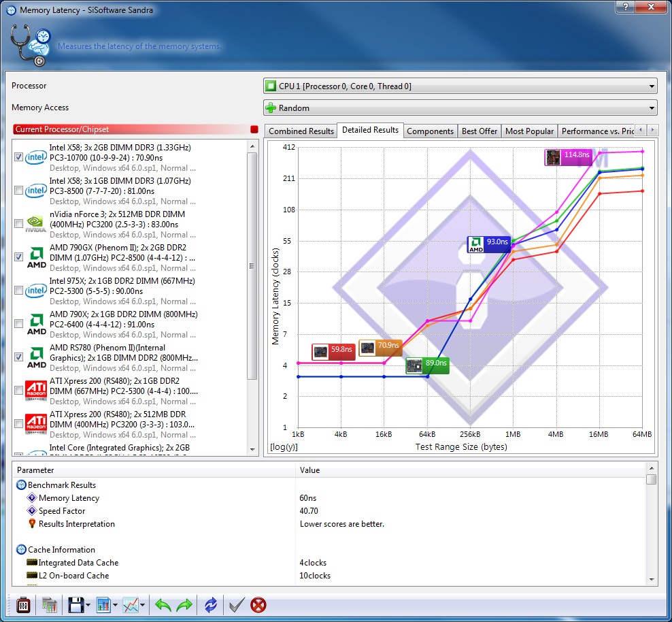Screen dimensions: 672x622
Task: Click the line graph icon in toolbar
Action: point(131,605)
